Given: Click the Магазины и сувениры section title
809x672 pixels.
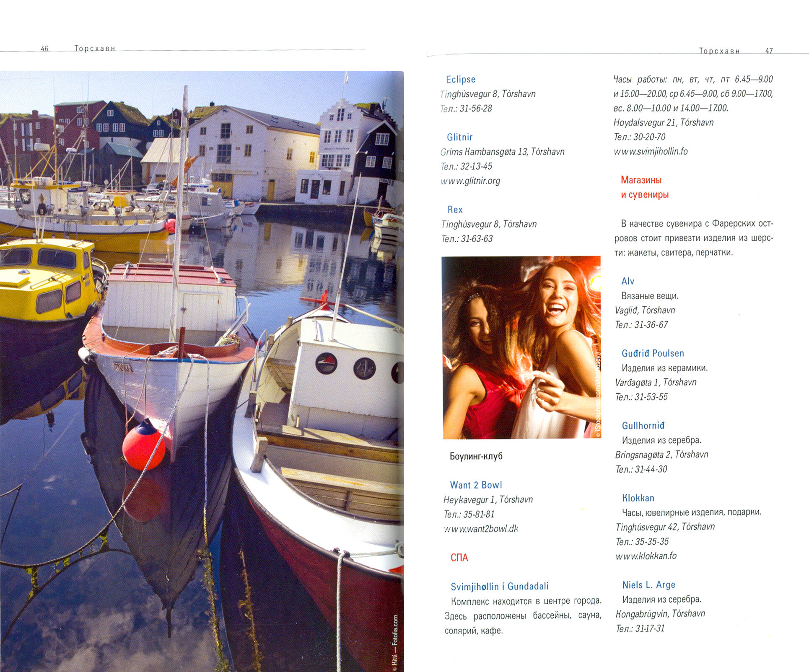Looking at the screenshot, I should pyautogui.click(x=644, y=187).
